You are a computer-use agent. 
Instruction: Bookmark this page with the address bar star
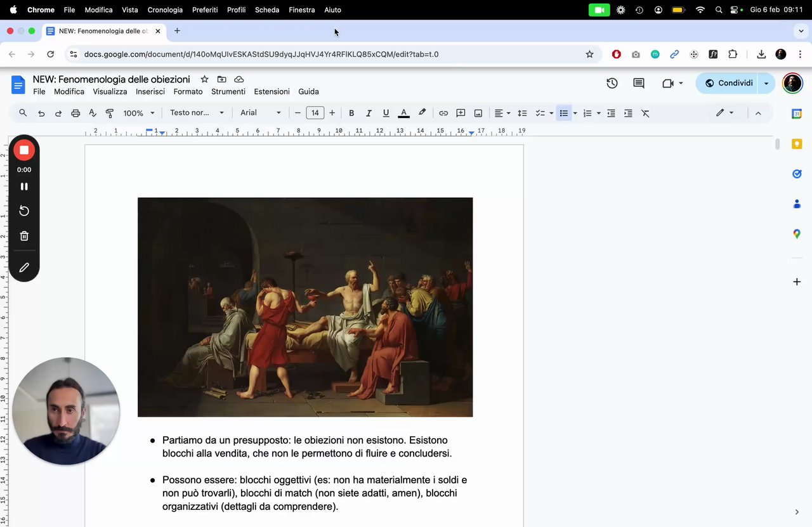click(x=589, y=55)
